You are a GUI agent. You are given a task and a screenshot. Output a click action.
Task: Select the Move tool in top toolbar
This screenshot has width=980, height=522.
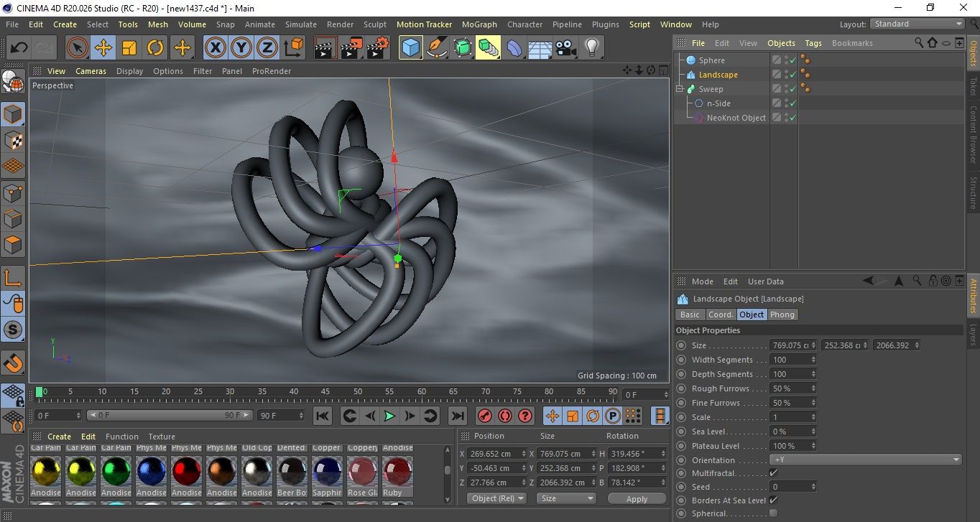click(103, 48)
